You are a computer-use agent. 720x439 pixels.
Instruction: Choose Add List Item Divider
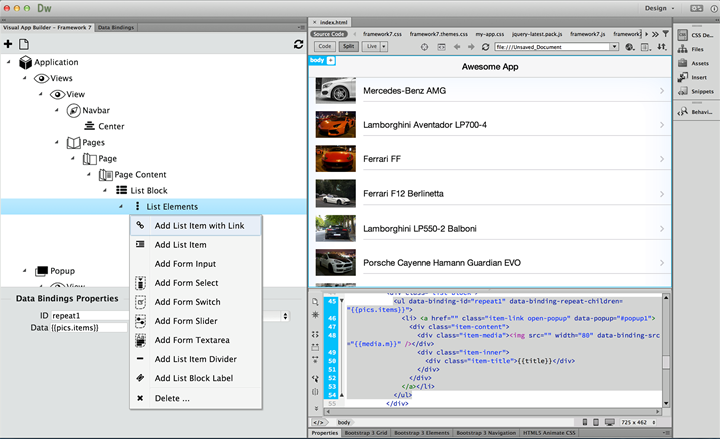pyautogui.click(x=196, y=359)
